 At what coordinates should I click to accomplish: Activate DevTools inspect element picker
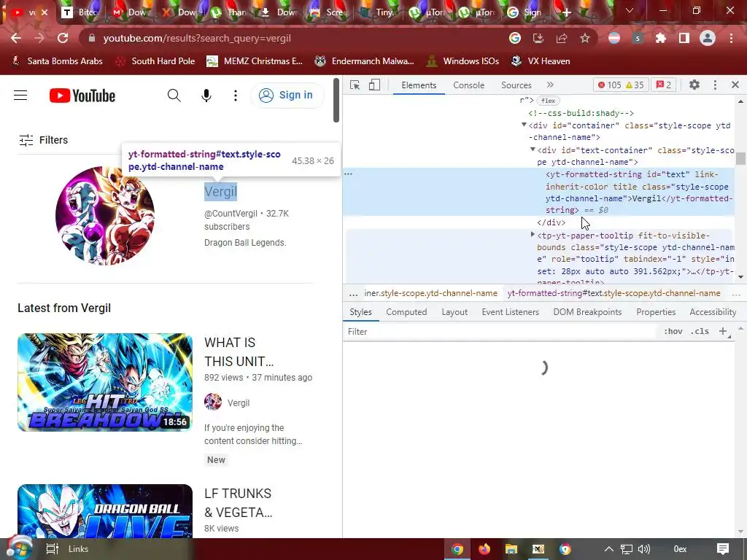point(355,85)
